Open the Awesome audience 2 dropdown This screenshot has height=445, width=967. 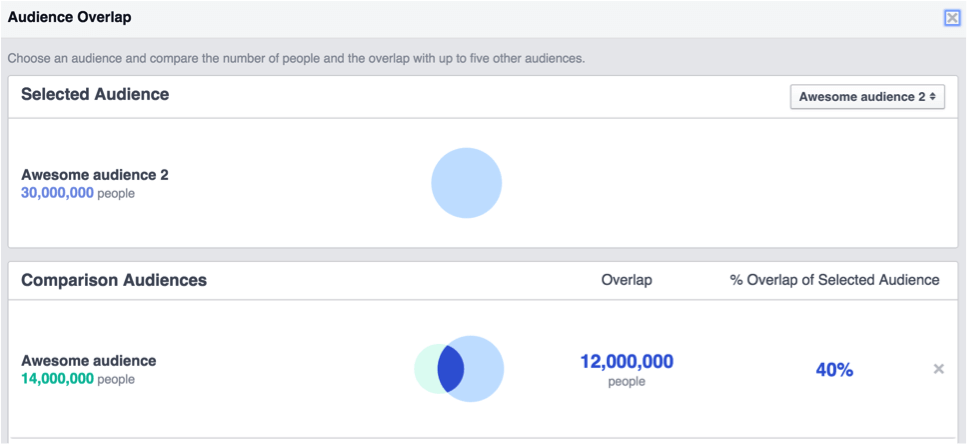(x=867, y=97)
